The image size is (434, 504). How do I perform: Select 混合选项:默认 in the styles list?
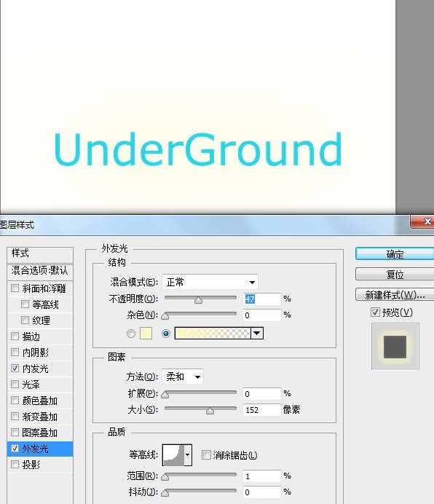pos(40,270)
